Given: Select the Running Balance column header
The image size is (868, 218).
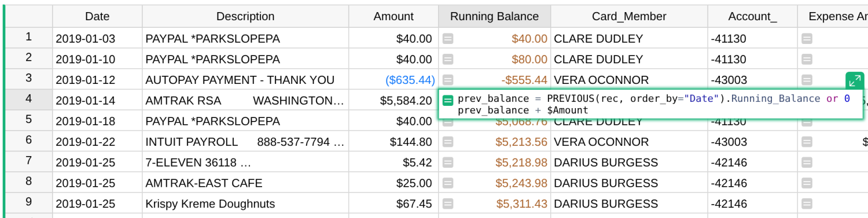Looking at the screenshot, I should (494, 16).
